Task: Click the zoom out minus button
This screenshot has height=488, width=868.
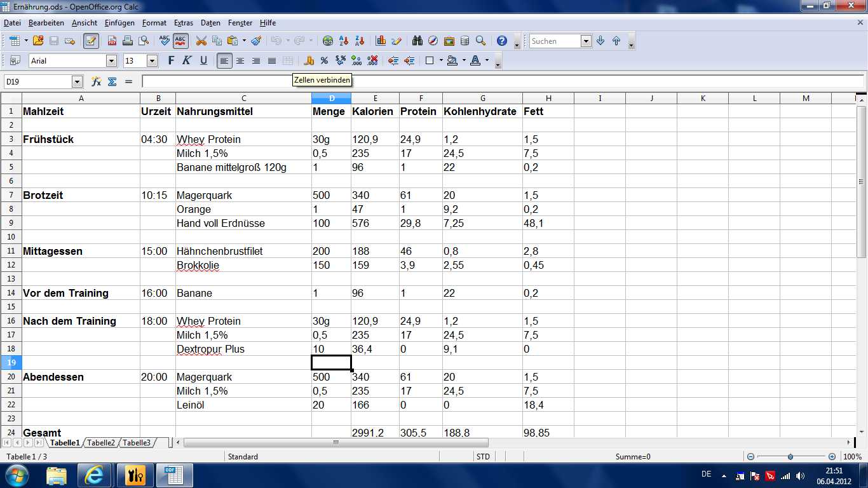Action: point(750,456)
